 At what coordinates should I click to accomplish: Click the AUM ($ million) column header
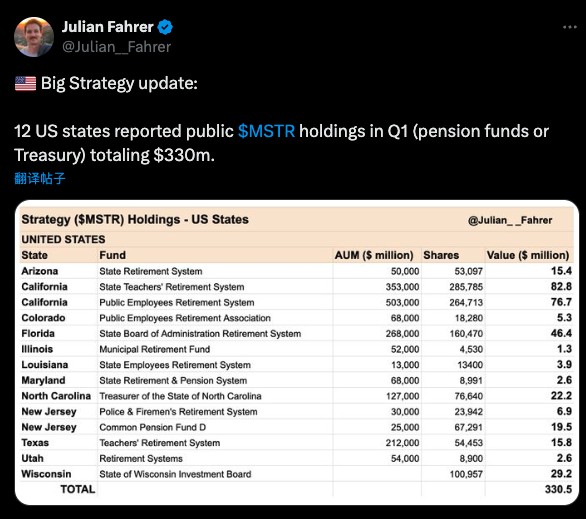click(374, 255)
